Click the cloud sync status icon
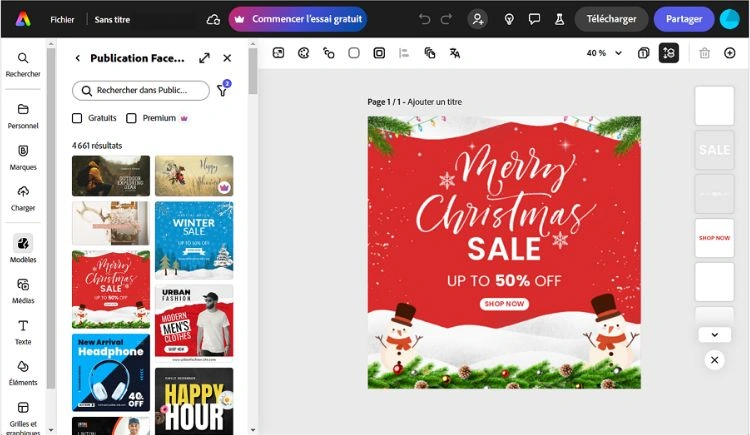The height and width of the screenshot is (435, 750). [x=213, y=20]
